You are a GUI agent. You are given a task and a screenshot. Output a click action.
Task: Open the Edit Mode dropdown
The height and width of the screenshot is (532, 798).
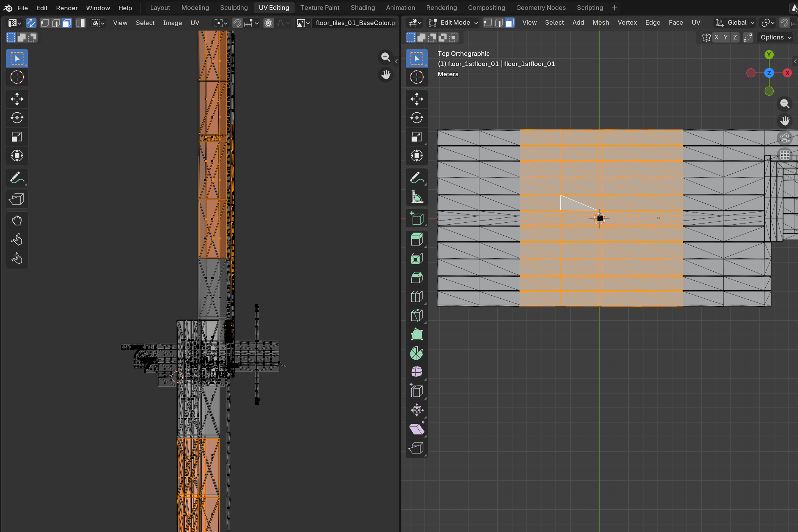(453, 23)
